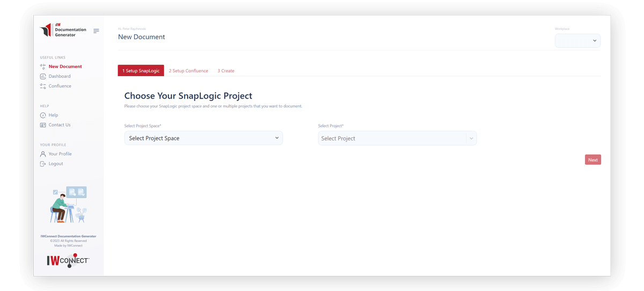Click the Select Project Space chevron arrow
This screenshot has height=291, width=644.
coord(277,138)
